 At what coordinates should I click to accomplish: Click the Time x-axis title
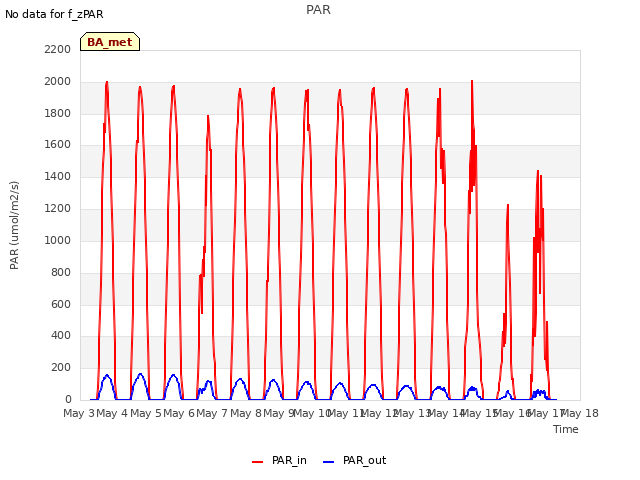(566, 429)
